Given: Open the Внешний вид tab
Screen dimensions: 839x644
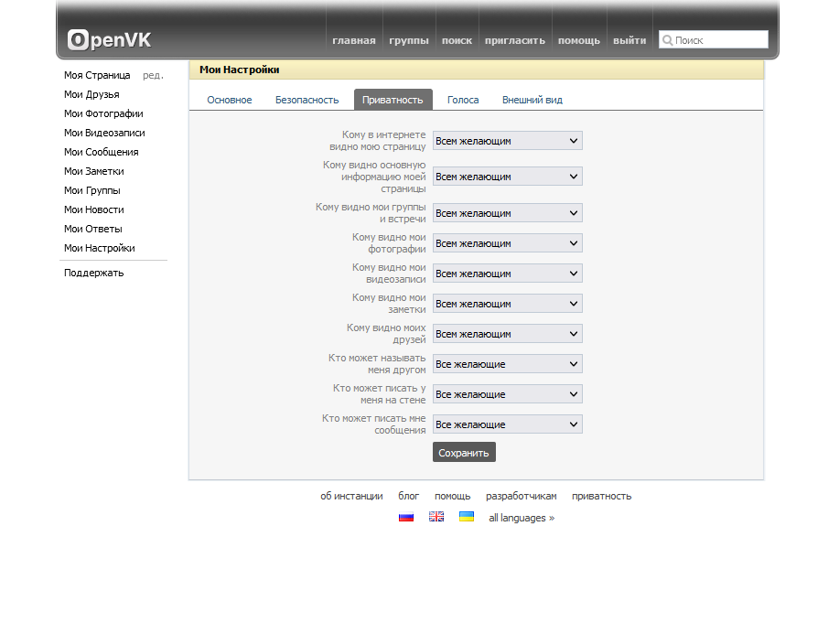Looking at the screenshot, I should (532, 100).
